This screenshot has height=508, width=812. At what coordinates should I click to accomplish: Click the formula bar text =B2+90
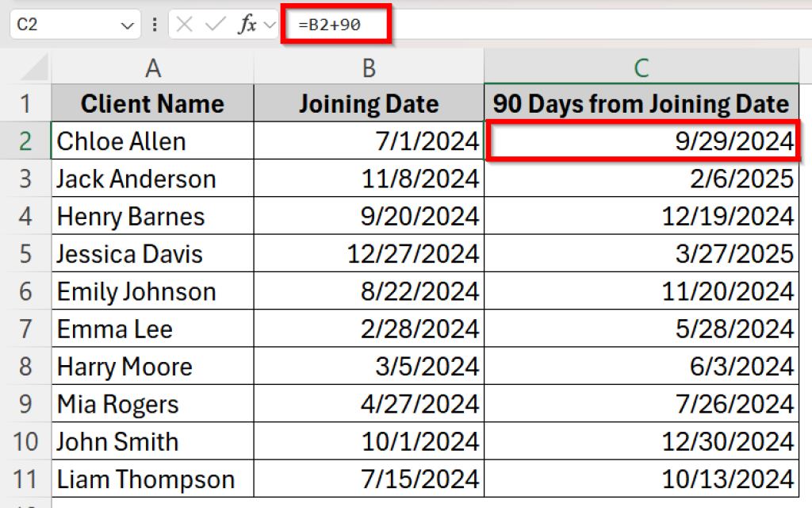coord(330,25)
